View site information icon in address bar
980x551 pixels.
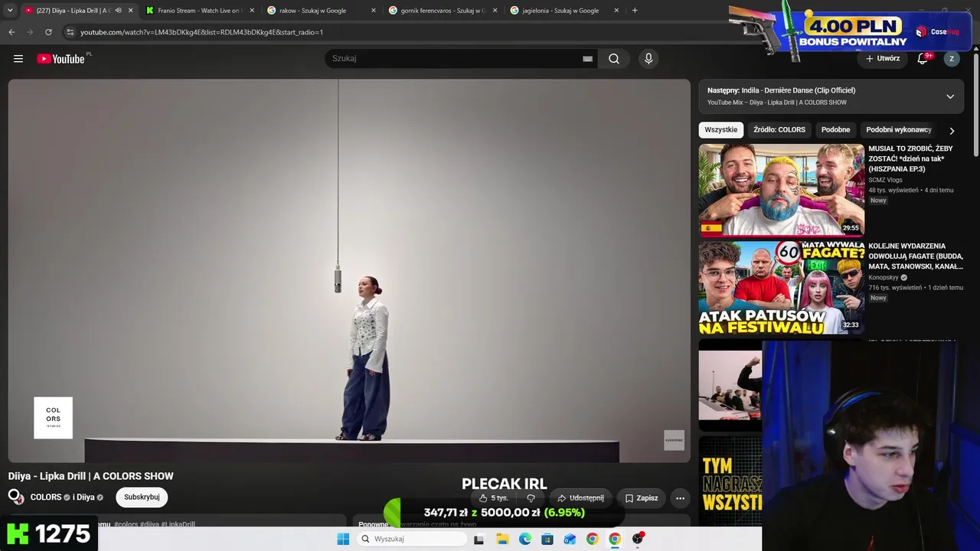pyautogui.click(x=70, y=32)
